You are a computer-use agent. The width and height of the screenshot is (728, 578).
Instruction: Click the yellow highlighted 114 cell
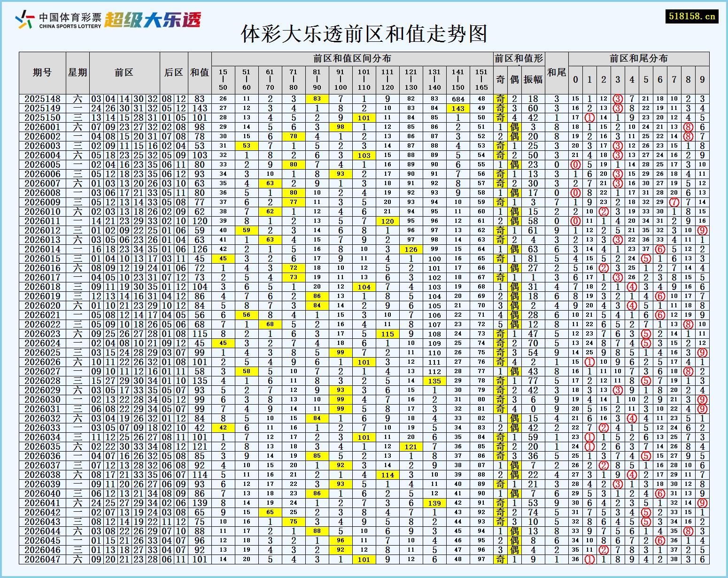(387, 475)
